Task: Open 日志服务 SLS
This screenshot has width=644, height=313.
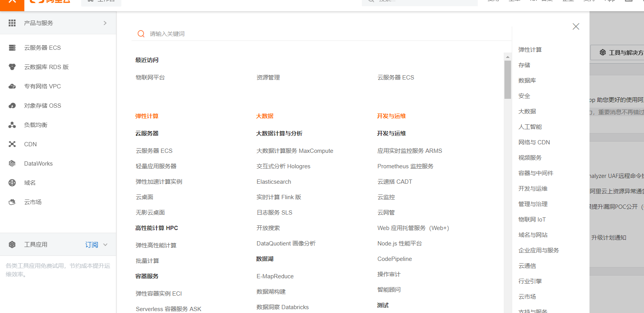Action: point(274,213)
